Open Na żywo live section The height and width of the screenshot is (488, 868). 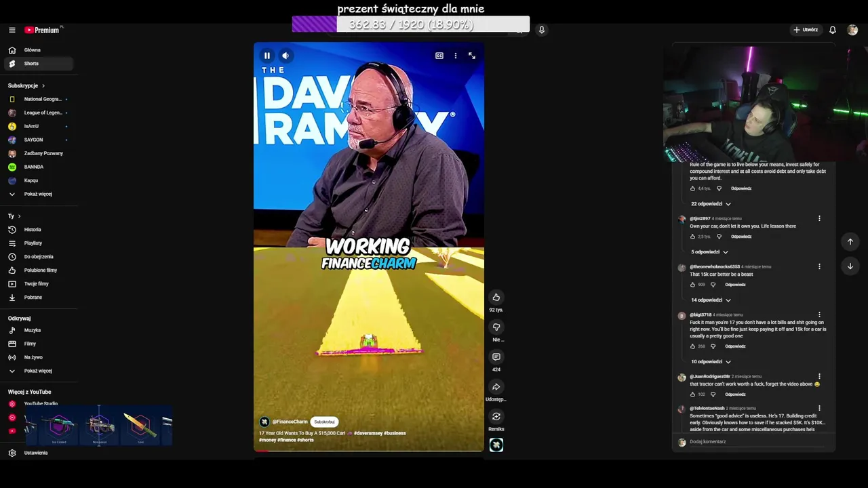[39, 357]
